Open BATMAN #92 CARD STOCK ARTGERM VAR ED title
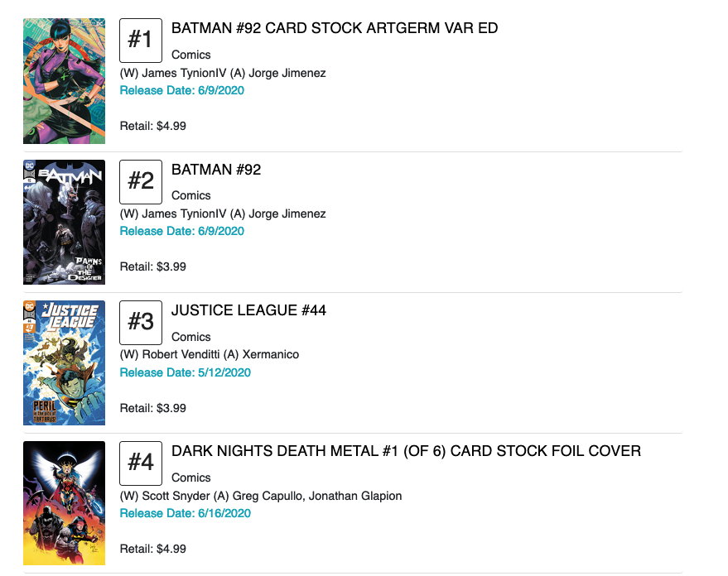728x576 pixels. point(335,28)
